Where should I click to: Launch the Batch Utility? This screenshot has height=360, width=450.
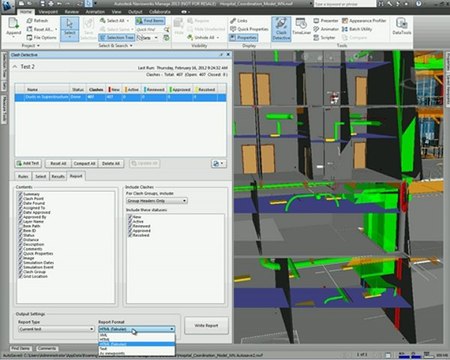[x=357, y=29]
